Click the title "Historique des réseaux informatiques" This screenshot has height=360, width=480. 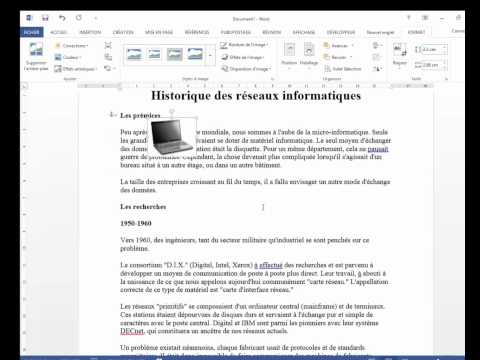pyautogui.click(x=256, y=96)
